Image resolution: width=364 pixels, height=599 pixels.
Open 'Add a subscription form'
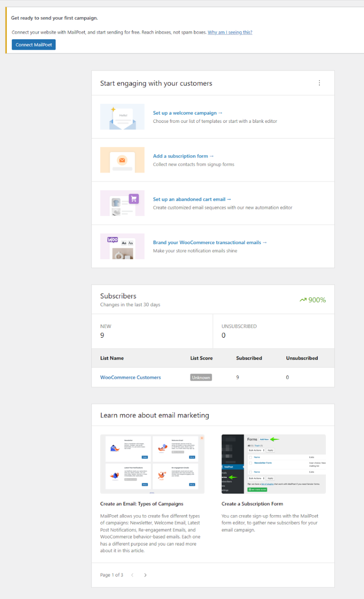coord(183,156)
